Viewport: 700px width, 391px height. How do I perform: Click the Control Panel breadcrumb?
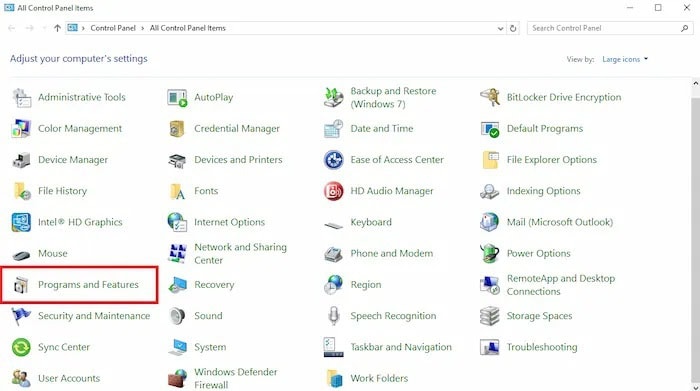(113, 28)
